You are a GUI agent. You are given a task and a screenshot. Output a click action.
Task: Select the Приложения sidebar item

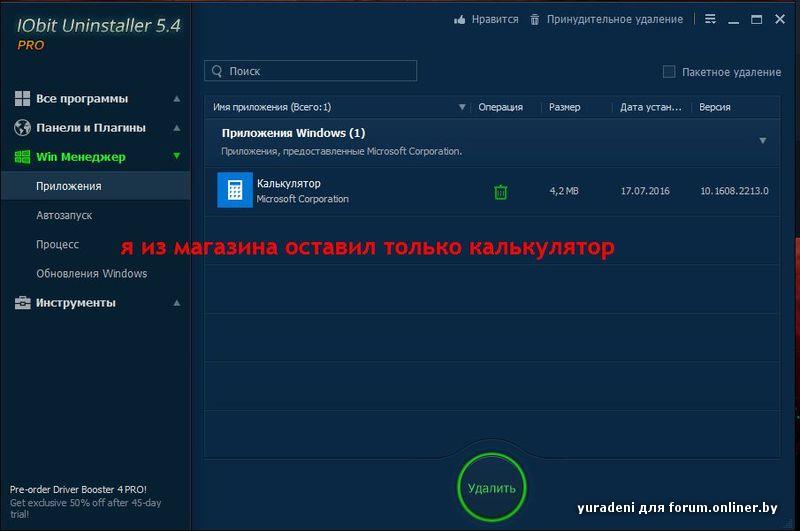95,186
